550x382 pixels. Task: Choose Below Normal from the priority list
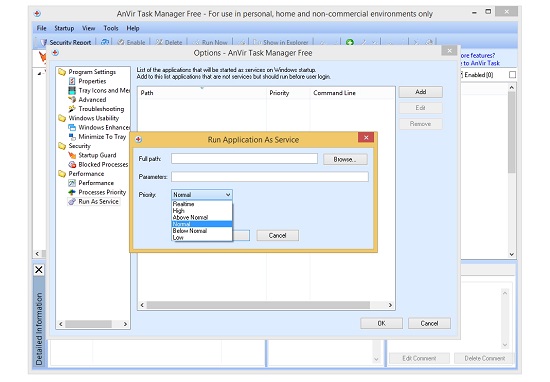[202, 231]
